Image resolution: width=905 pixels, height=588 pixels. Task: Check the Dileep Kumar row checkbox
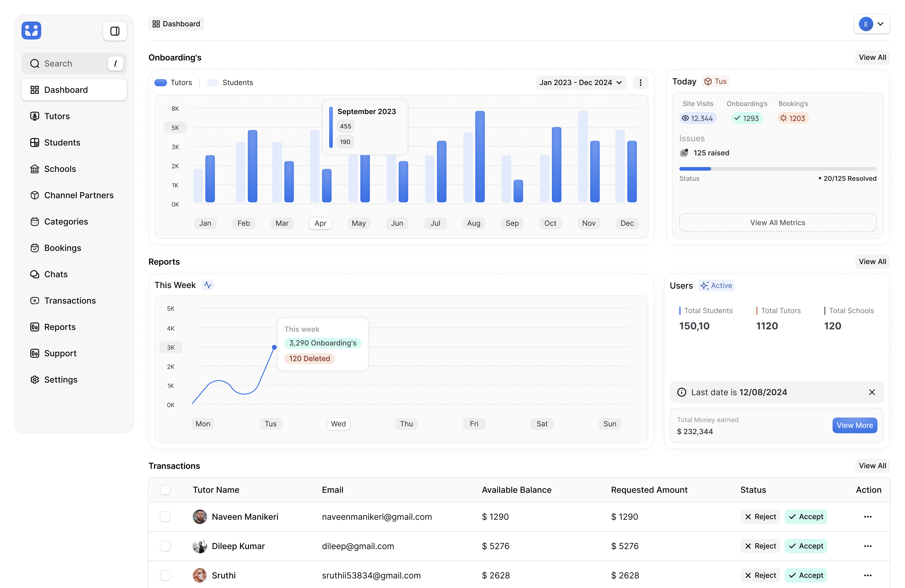(165, 546)
